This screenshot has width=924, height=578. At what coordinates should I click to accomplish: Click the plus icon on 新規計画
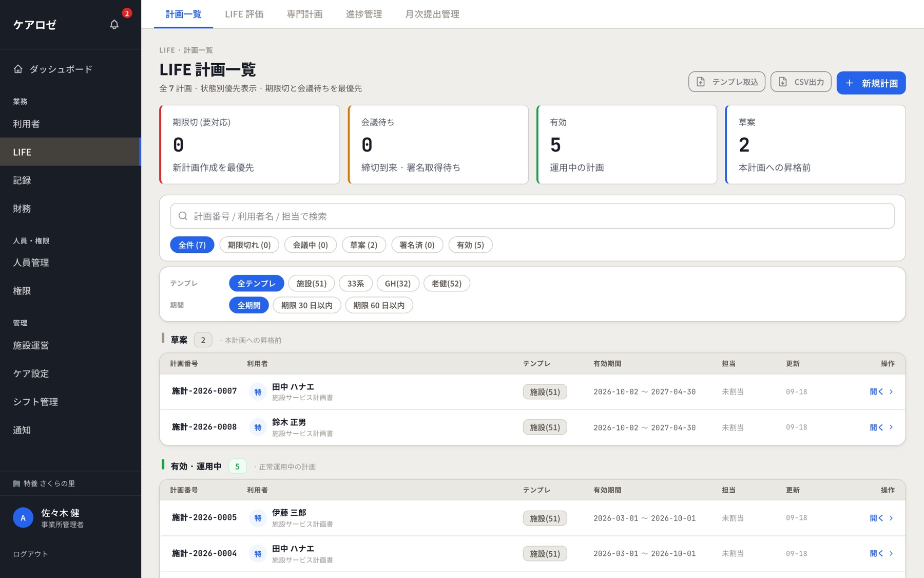pyautogui.click(x=850, y=83)
